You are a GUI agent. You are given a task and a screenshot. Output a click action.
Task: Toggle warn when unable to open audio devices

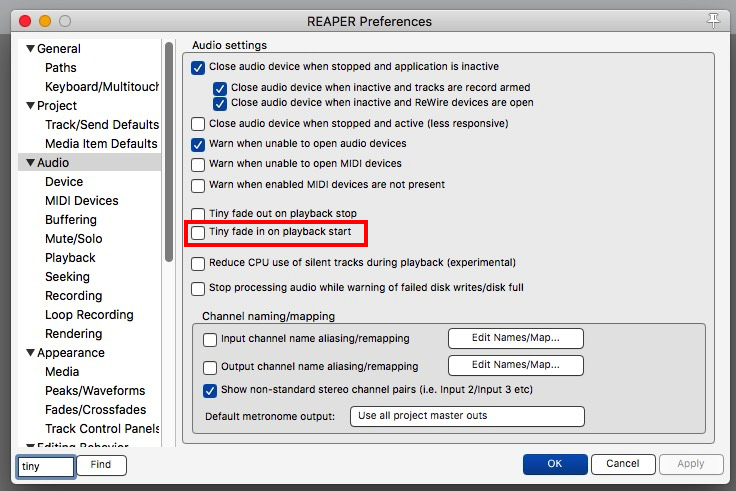(198, 144)
